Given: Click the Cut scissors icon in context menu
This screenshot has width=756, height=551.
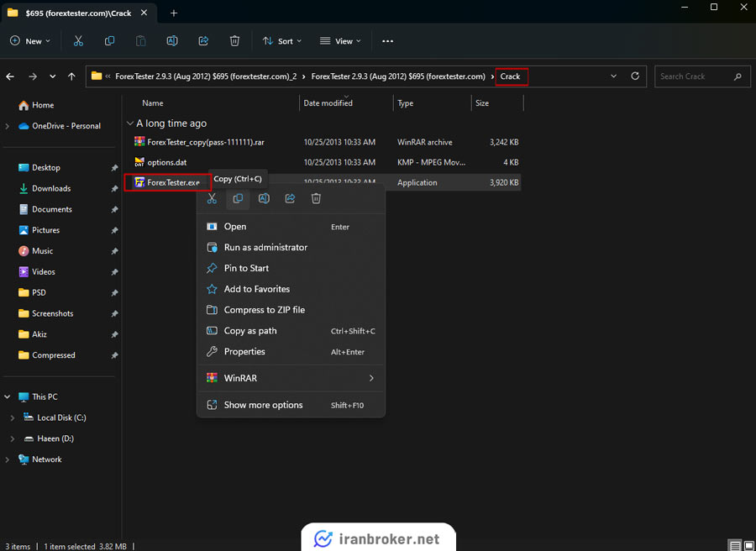Looking at the screenshot, I should coord(213,198).
